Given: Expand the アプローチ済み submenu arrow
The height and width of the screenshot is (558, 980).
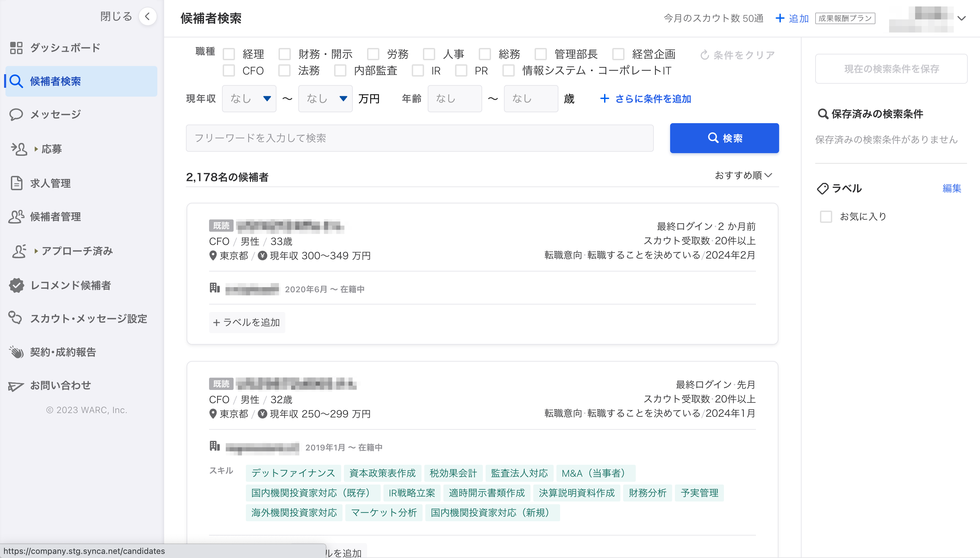Looking at the screenshot, I should pyautogui.click(x=36, y=251).
